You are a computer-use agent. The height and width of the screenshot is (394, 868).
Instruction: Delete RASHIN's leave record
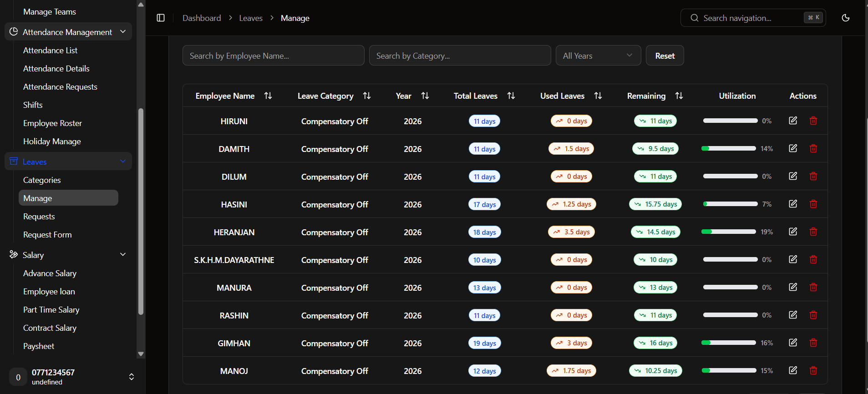pos(813,315)
